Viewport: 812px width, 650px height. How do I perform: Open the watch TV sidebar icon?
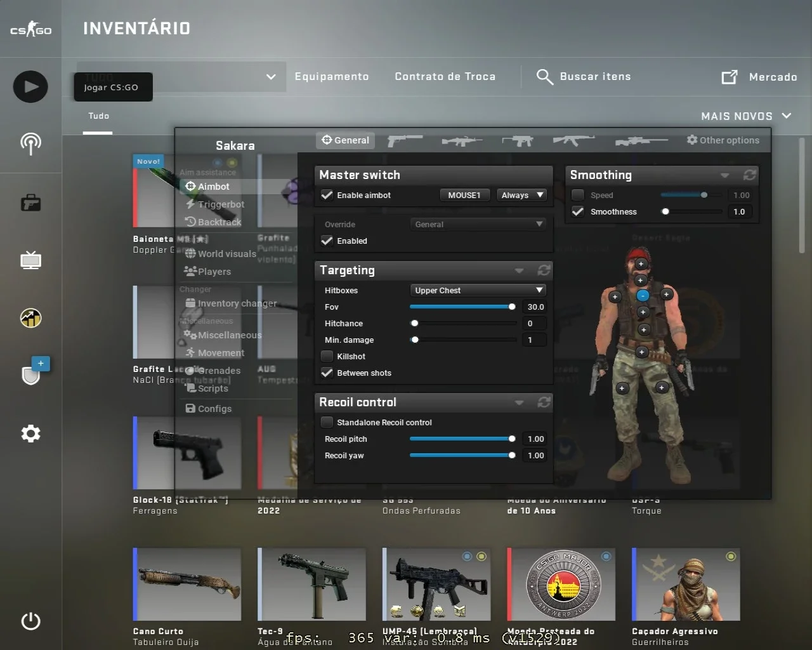pos(30,260)
